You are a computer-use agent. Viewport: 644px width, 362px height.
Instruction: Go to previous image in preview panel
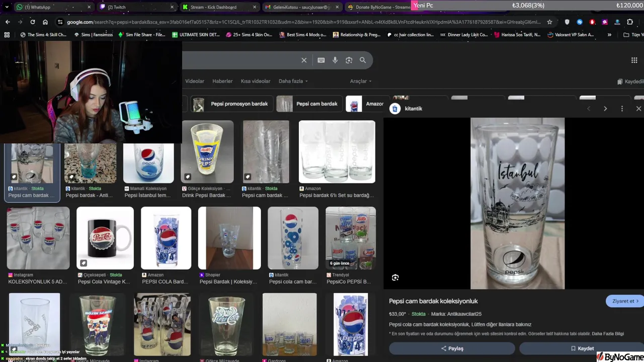pyautogui.click(x=589, y=109)
